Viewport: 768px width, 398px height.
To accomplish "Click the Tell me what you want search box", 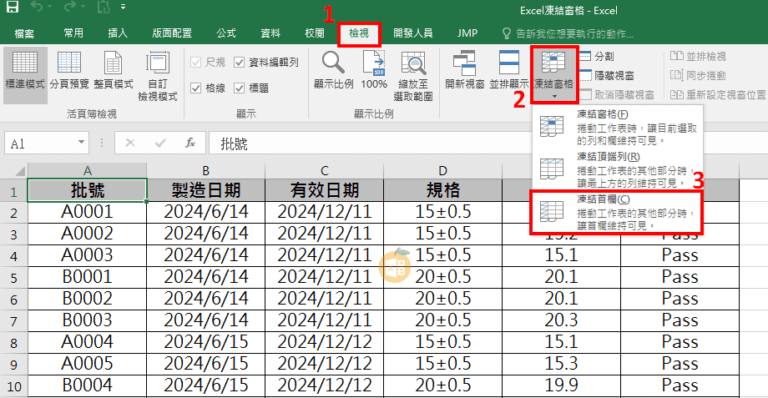I will pyautogui.click(x=568, y=33).
